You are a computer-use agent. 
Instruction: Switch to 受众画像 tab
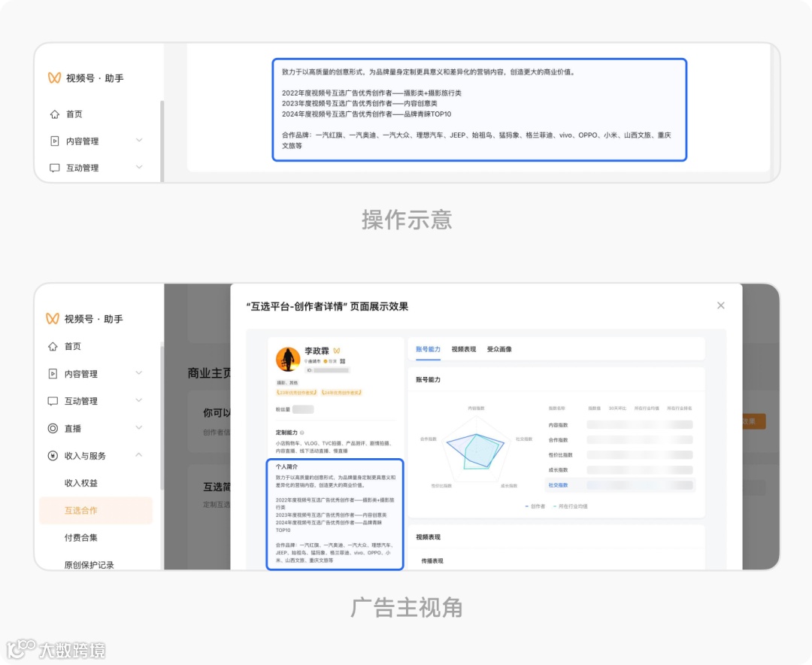pos(499,349)
